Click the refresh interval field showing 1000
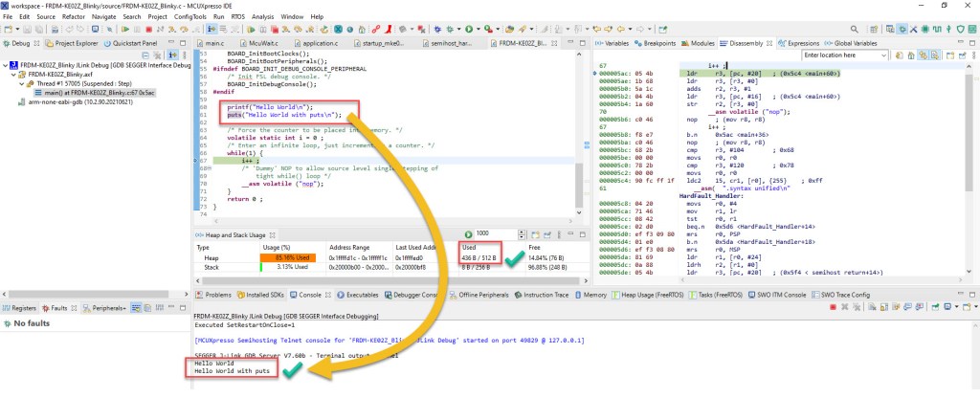The image size is (980, 398). click(x=498, y=234)
